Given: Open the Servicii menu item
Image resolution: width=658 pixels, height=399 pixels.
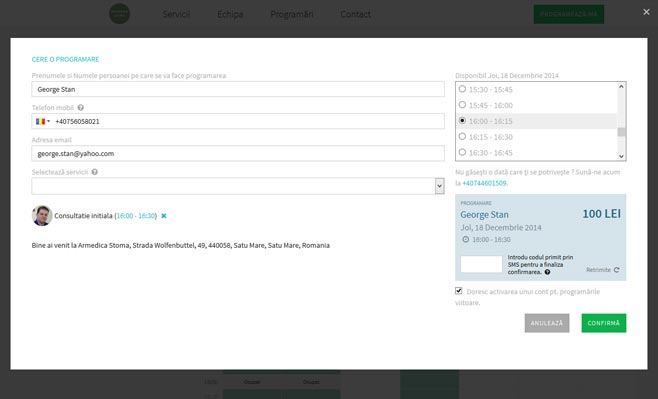Looking at the screenshot, I should pos(176,14).
